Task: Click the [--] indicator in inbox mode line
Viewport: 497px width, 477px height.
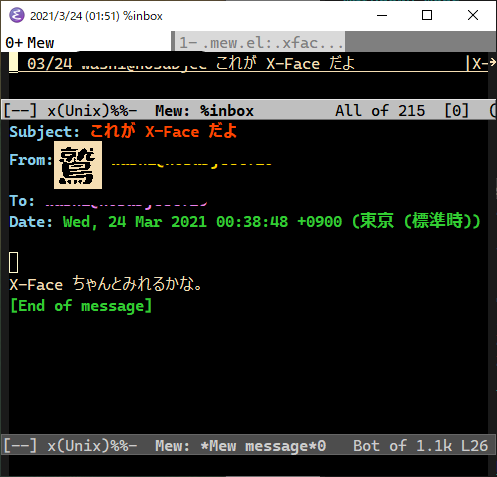Action: point(20,110)
